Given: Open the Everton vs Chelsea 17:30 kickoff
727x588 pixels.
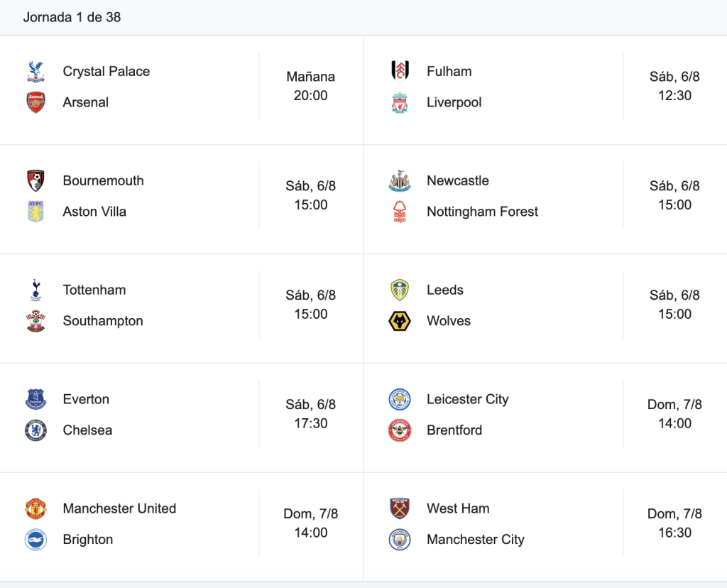Looking at the screenshot, I should (311, 413).
